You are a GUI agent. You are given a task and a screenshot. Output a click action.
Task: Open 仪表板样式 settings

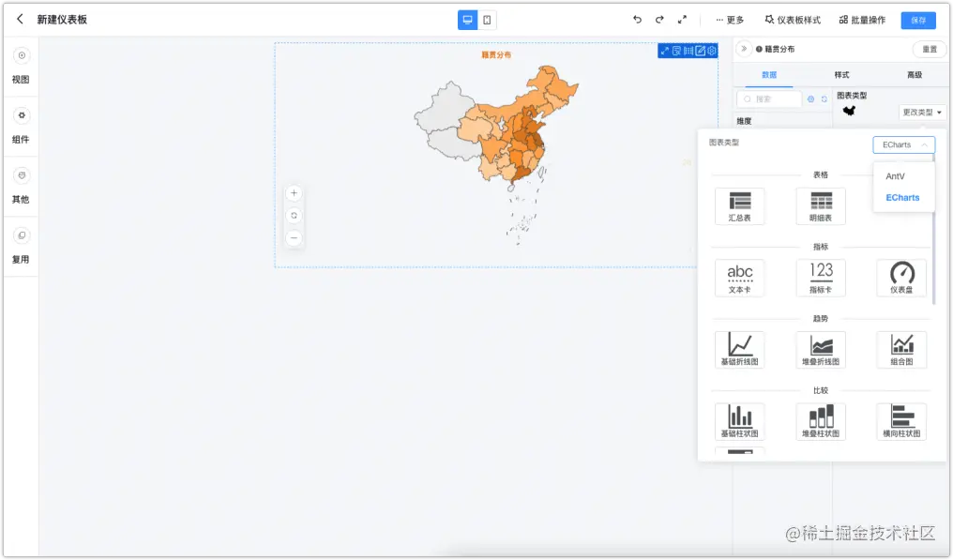pyautogui.click(x=793, y=20)
